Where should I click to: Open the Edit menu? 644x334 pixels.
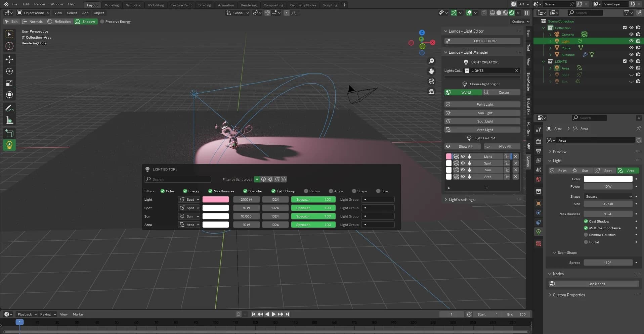26,4
